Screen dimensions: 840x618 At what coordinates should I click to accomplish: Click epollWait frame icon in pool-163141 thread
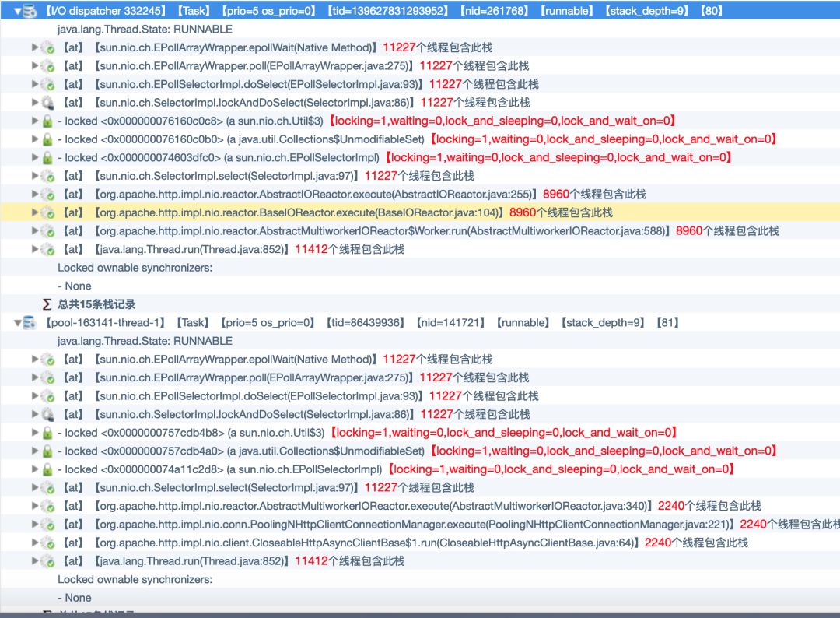pyautogui.click(x=47, y=359)
